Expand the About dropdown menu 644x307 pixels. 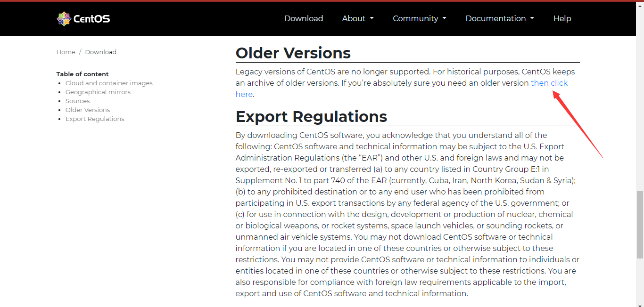coord(358,18)
